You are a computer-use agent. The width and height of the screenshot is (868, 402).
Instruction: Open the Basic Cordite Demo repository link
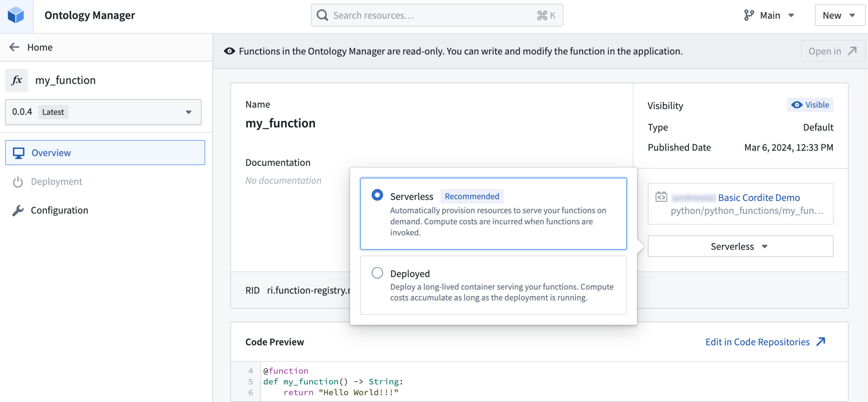(x=759, y=197)
